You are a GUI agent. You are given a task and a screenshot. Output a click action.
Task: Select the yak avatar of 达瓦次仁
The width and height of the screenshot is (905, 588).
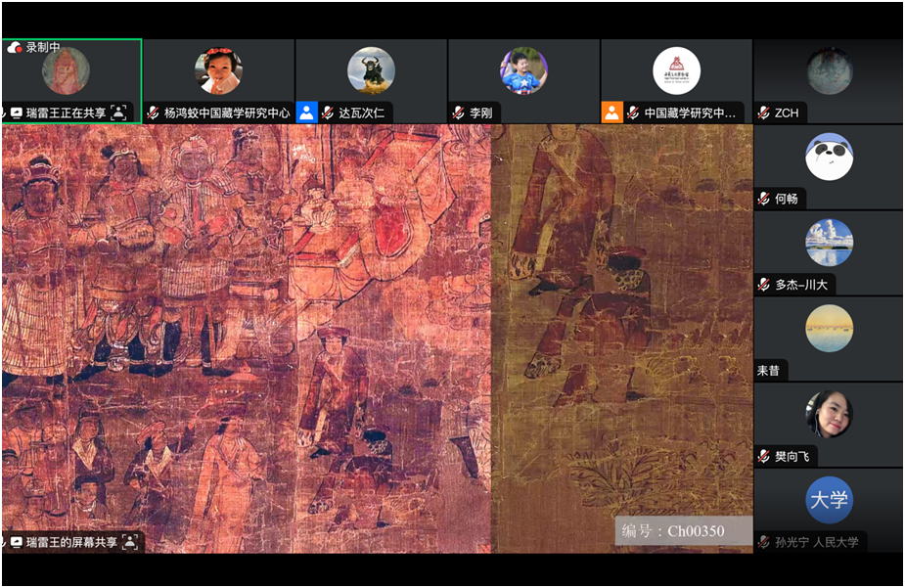click(371, 71)
